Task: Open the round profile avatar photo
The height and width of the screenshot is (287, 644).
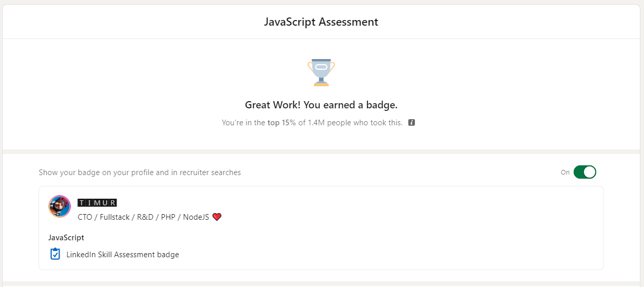Action: [60, 206]
